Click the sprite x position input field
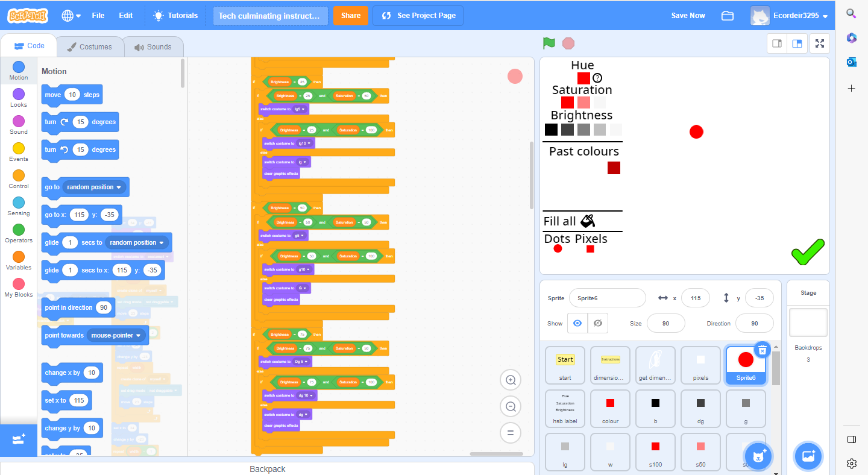This screenshot has height=475, width=868. (x=695, y=298)
